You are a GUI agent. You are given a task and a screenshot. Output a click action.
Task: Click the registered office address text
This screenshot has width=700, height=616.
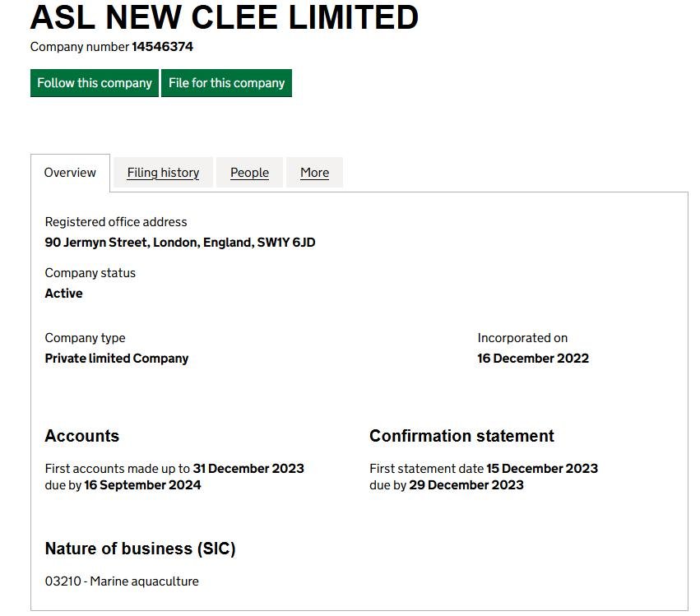tap(180, 243)
